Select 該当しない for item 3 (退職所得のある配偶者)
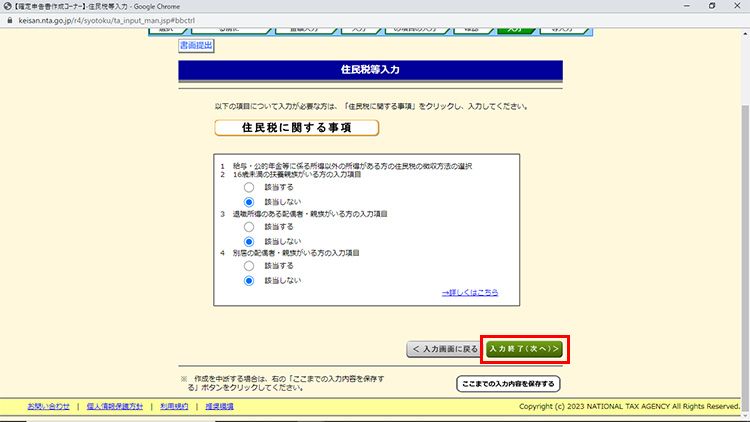The height and width of the screenshot is (422, 750). (x=249, y=241)
